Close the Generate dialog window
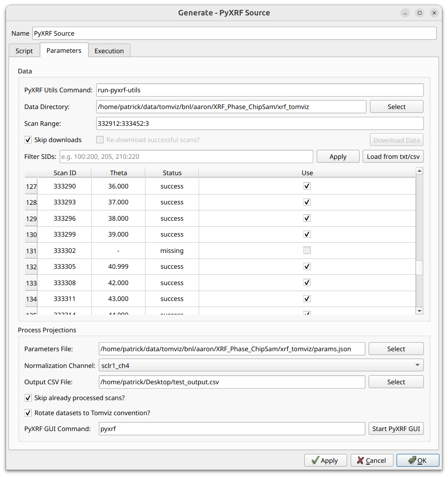Screen dimensions: 448x477 (x=434, y=13)
